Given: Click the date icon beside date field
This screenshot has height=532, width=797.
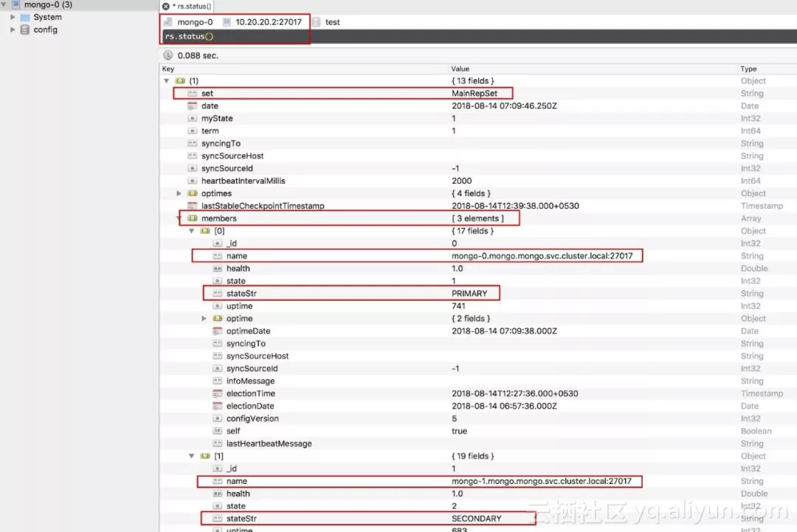Looking at the screenshot, I should pos(192,106).
